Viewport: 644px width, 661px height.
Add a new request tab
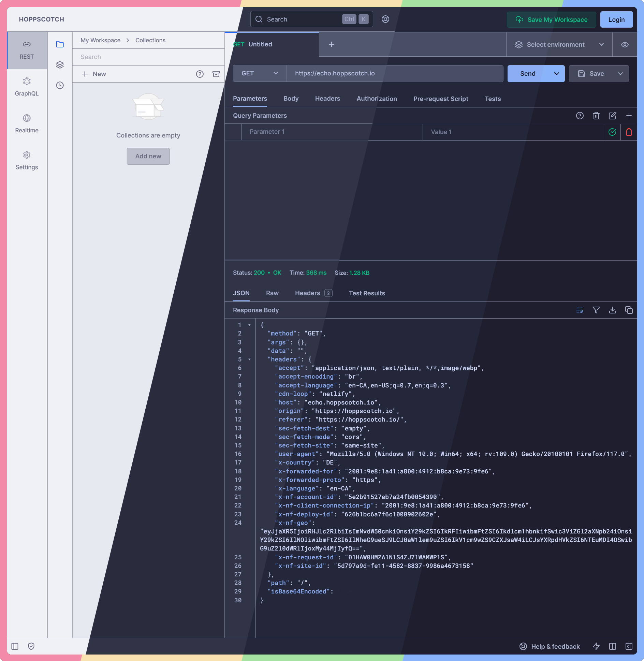tap(332, 44)
